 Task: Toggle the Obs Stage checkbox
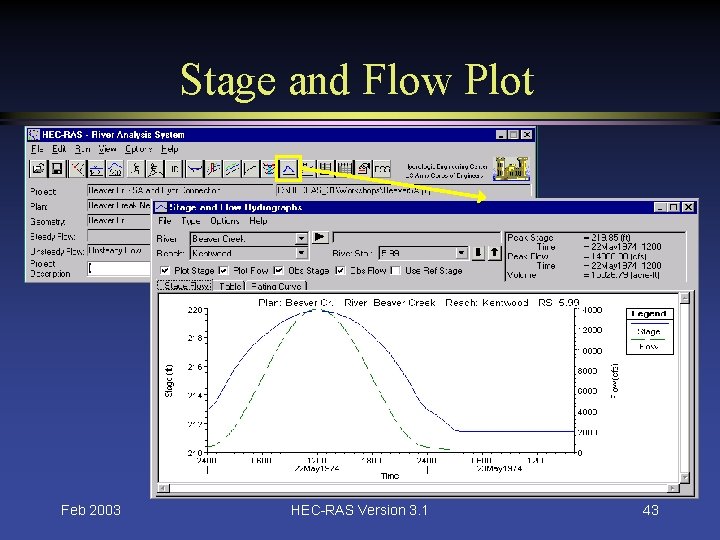(278, 270)
